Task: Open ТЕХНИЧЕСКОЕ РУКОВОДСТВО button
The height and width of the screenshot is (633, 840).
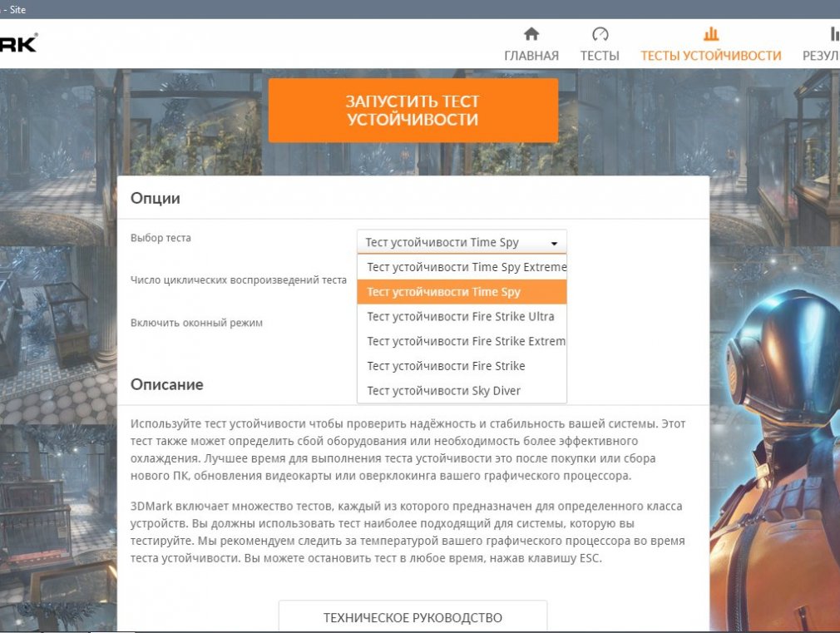Action: [x=413, y=617]
